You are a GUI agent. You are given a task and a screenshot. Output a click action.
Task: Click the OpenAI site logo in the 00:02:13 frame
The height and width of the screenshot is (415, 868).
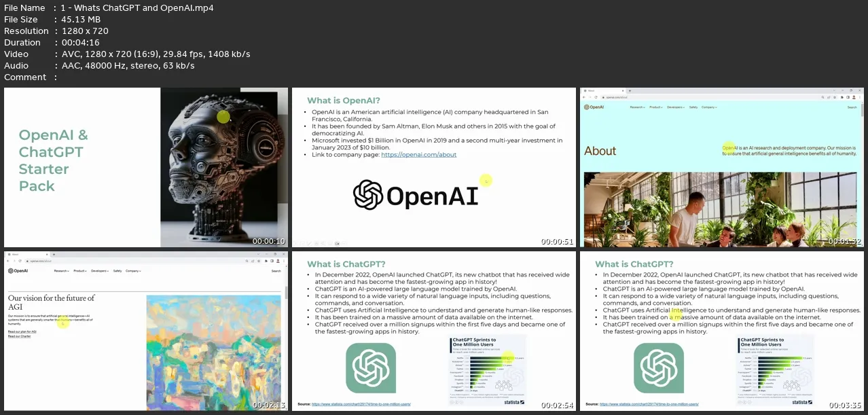pos(18,271)
